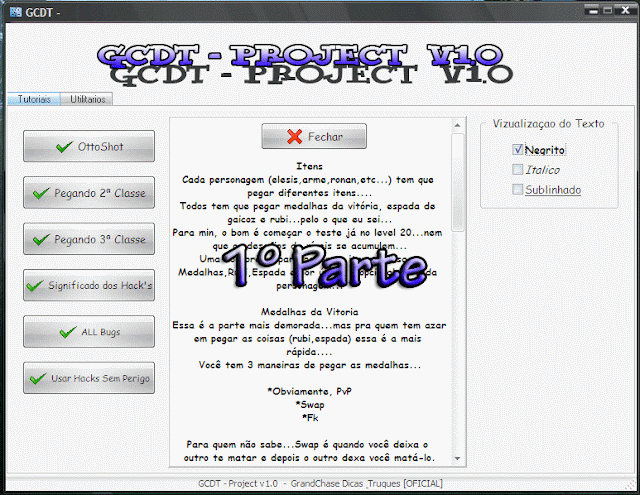Viewport: 640px width, 495px height.
Task: Open the Pegando 3ª Classe tutorial
Action: (x=89, y=239)
